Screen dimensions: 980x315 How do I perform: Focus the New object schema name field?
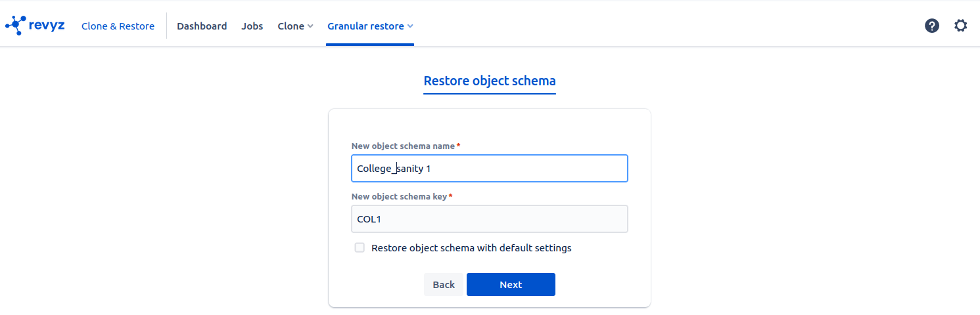coord(490,169)
